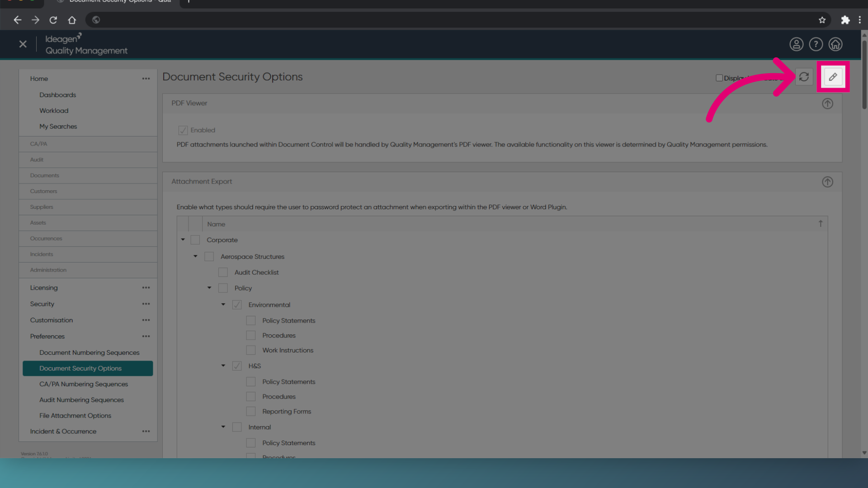The height and width of the screenshot is (488, 868).
Task: Check the Audit Checklist checkbox
Action: point(223,272)
